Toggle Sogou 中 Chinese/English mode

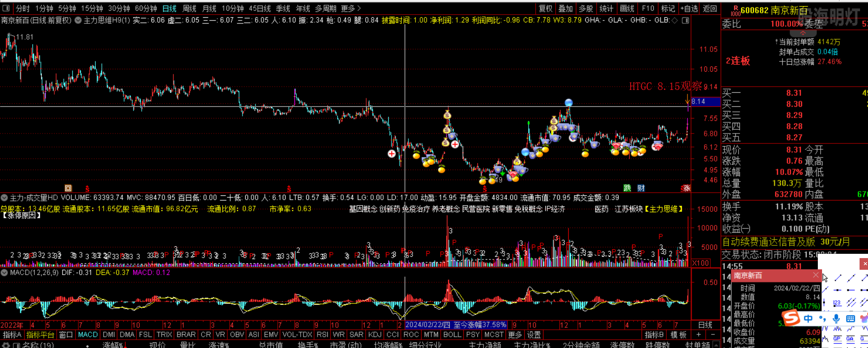808,319
